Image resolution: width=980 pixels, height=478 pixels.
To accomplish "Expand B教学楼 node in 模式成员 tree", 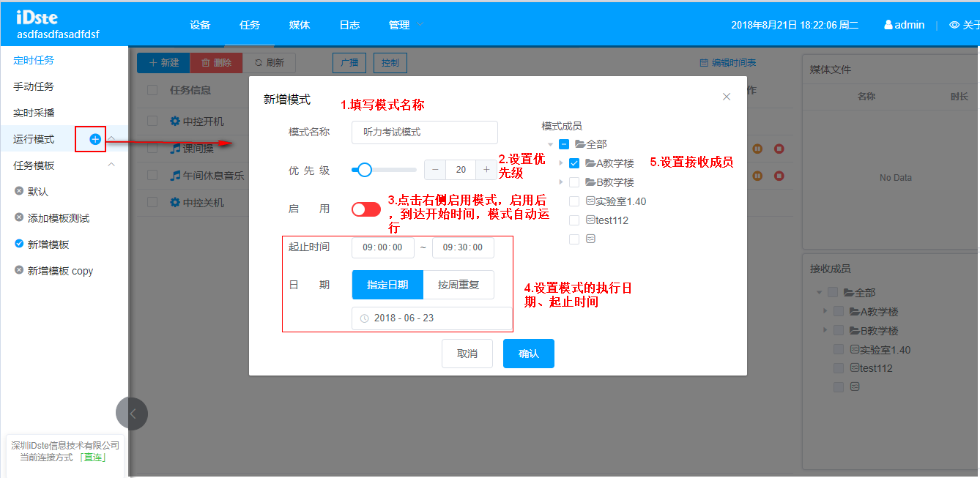I will [561, 182].
